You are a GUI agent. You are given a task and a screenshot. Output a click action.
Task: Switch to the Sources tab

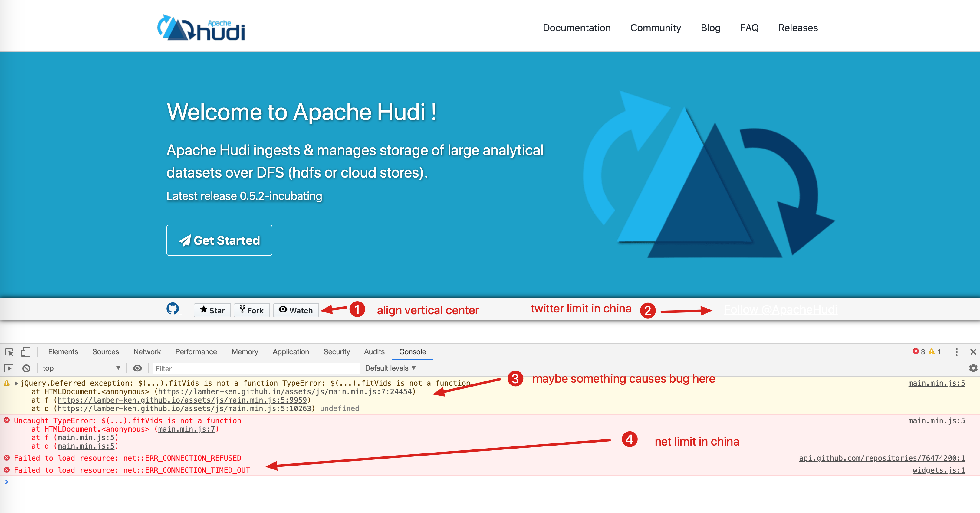[x=106, y=352]
